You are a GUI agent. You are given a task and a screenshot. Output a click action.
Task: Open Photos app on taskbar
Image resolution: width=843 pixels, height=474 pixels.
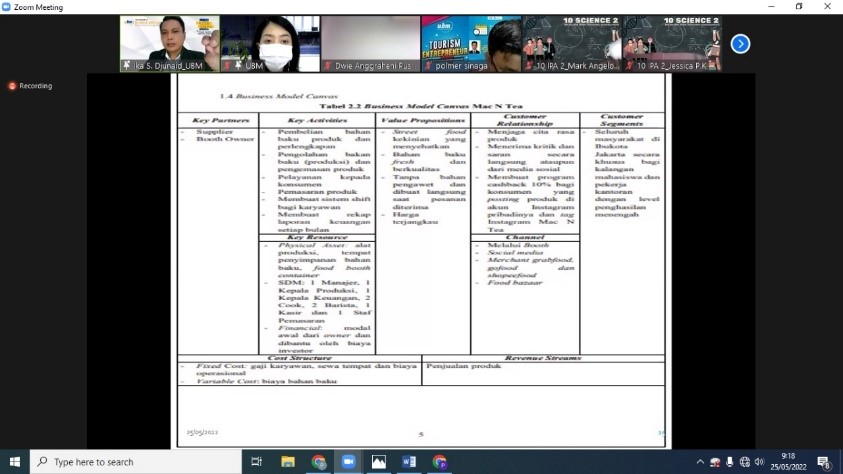tap(378, 462)
